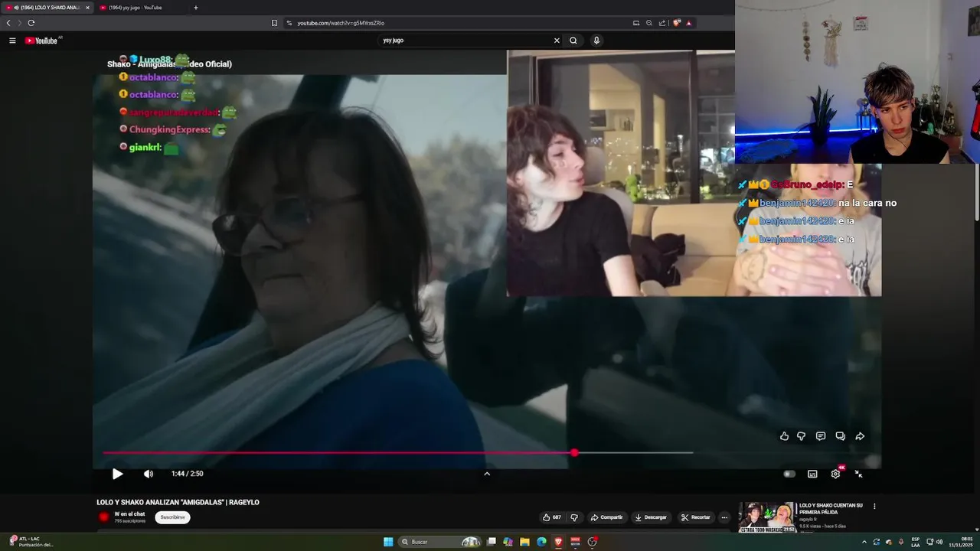
Task: Open the 'W en el chat' channel name
Action: coord(129,514)
